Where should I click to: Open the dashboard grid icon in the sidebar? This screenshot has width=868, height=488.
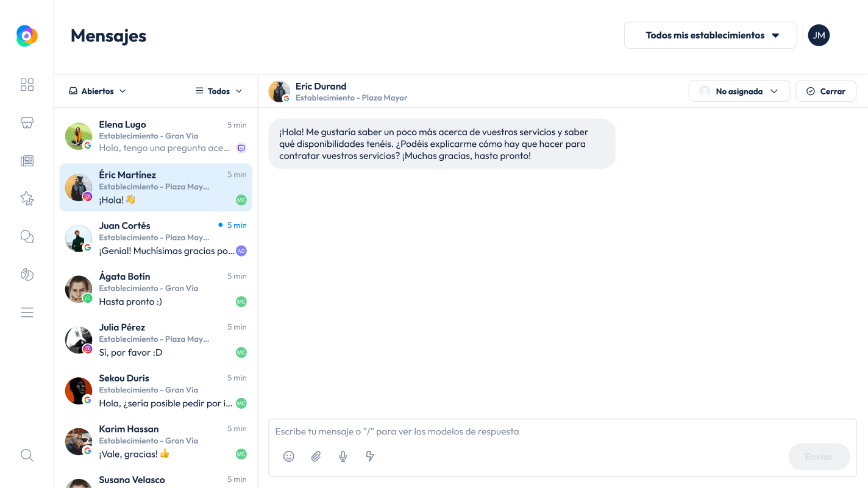pyautogui.click(x=27, y=85)
